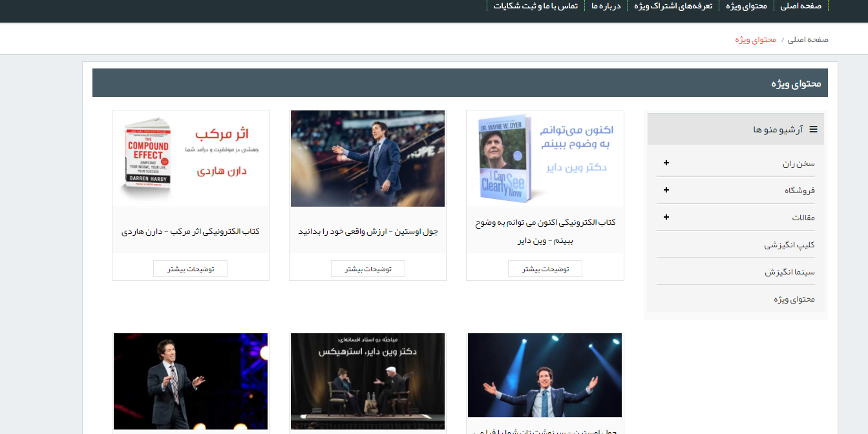Screen dimensions: 868x434
Task: Click محتوای ویژه breadcrumb entry
Action: 756,39
